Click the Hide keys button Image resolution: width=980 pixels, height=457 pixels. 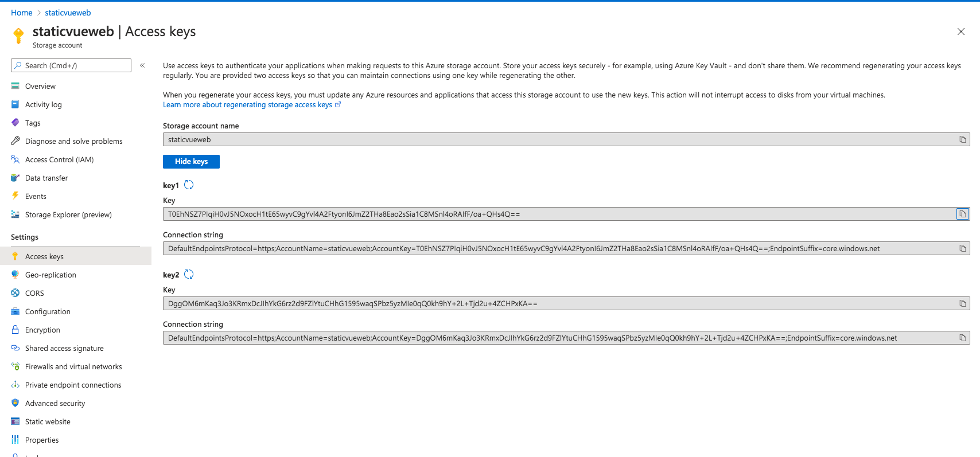pyautogui.click(x=191, y=162)
